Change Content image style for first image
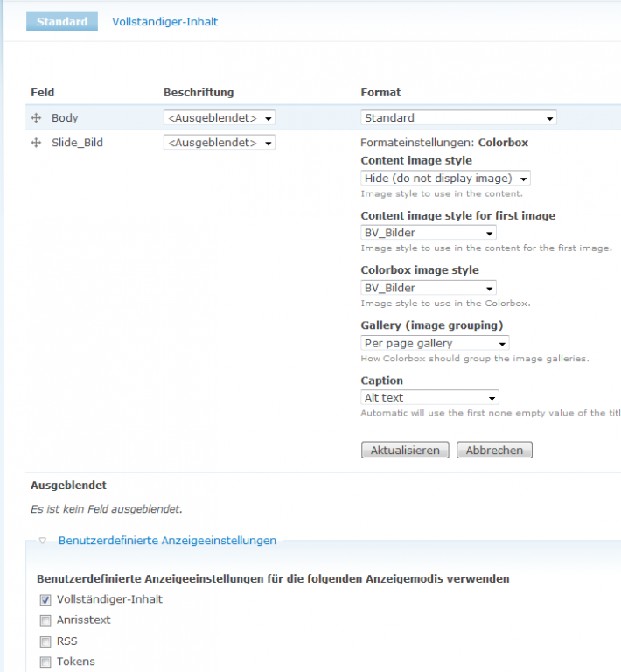 click(x=428, y=233)
